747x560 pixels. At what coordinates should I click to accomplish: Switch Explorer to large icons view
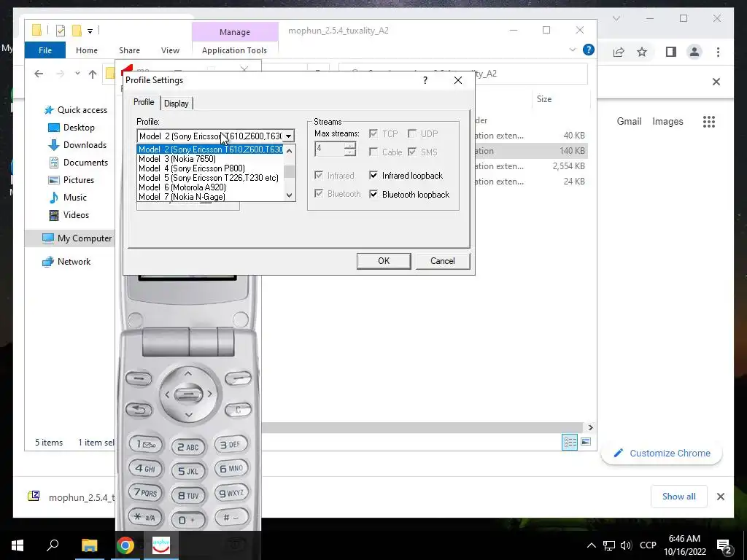point(586,442)
